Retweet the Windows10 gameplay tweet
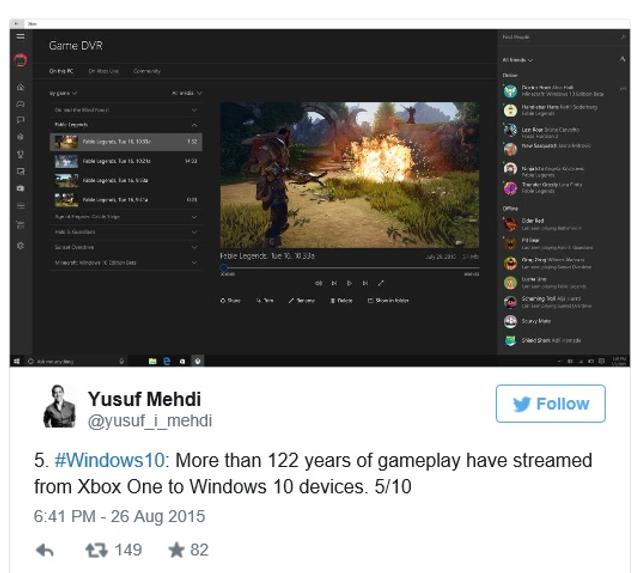The width and height of the screenshot is (640, 573). tap(96, 551)
